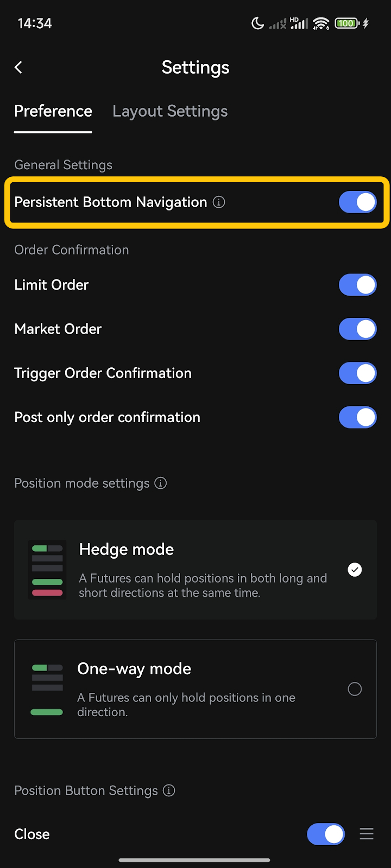Screen dimensions: 391x868
Task: Select the Hedge mode checked radio
Action: coord(355,570)
